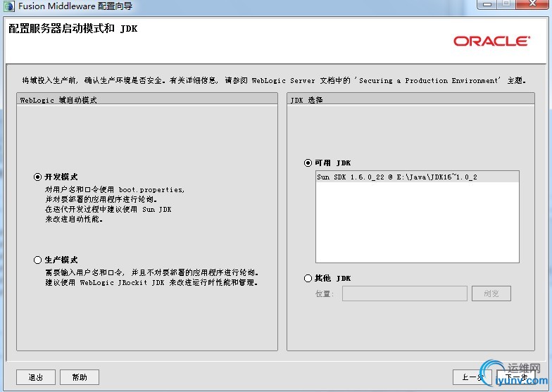This screenshot has width=552, height=392.
Task: Click the 'JDK 选择' panel title
Action: pos(307,100)
